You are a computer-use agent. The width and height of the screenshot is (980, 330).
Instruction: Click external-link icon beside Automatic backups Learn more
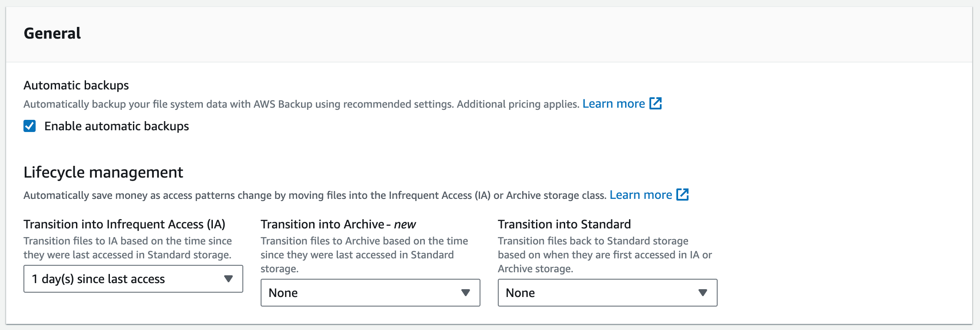tap(656, 103)
